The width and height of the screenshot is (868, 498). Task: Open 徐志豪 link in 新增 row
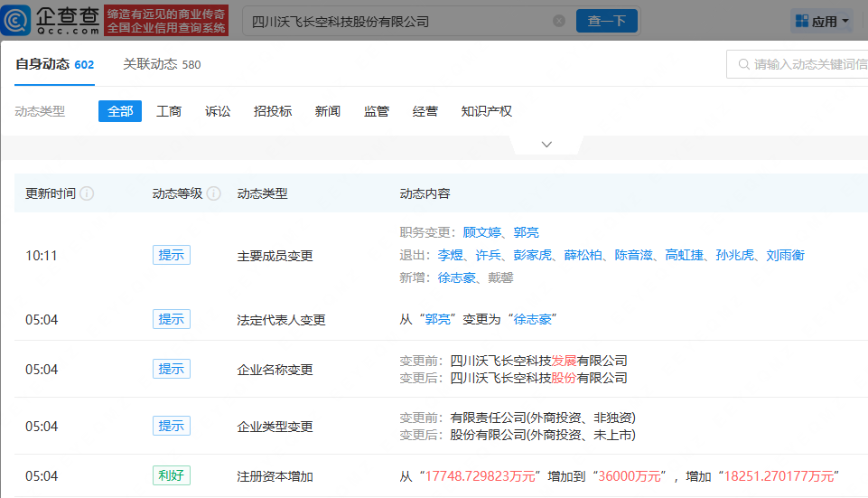457,278
